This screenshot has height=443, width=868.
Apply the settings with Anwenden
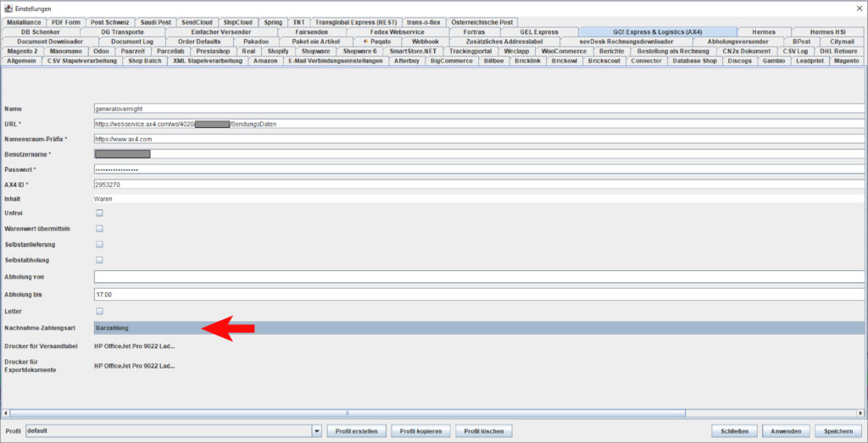pos(786,431)
